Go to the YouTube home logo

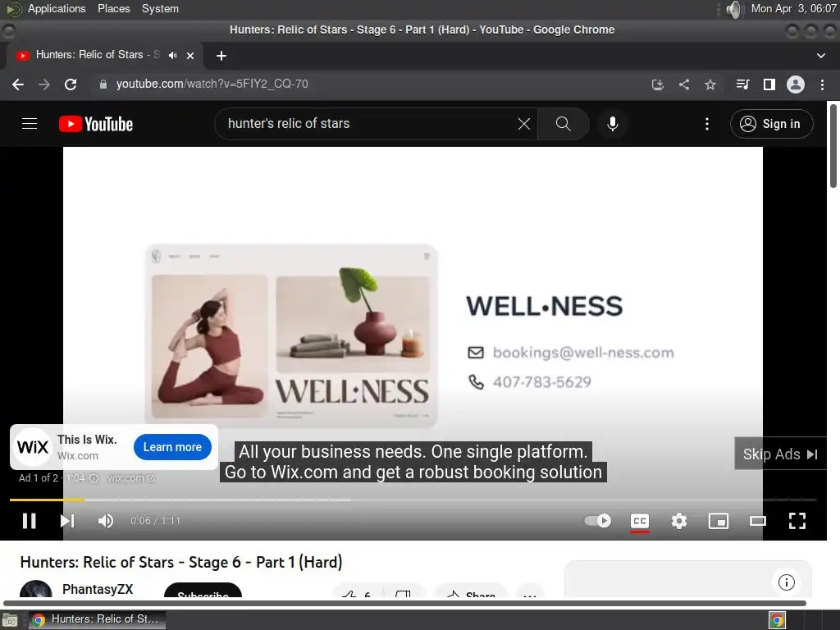[x=96, y=124]
